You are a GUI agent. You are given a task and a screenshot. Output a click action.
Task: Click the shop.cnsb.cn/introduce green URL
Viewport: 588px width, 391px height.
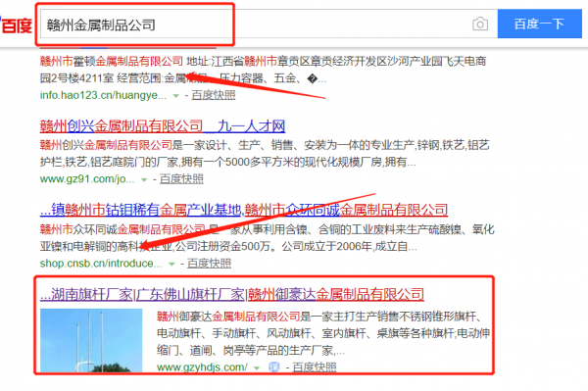pos(101,264)
